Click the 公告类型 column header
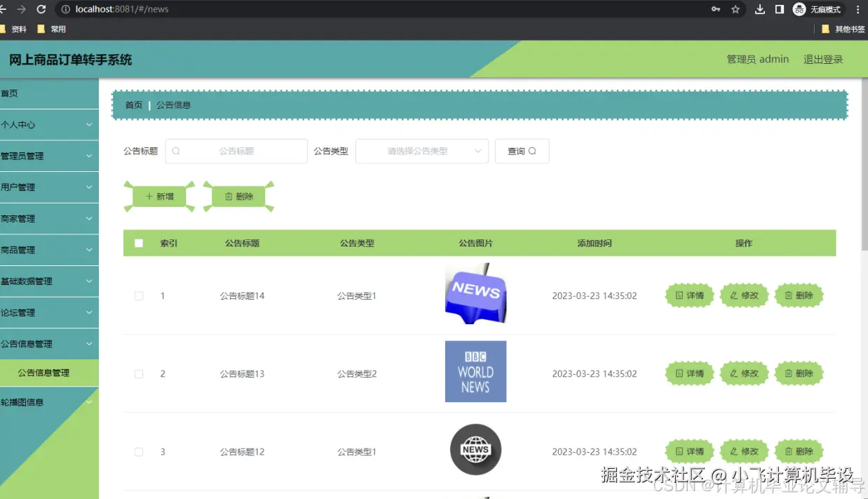 (x=357, y=243)
